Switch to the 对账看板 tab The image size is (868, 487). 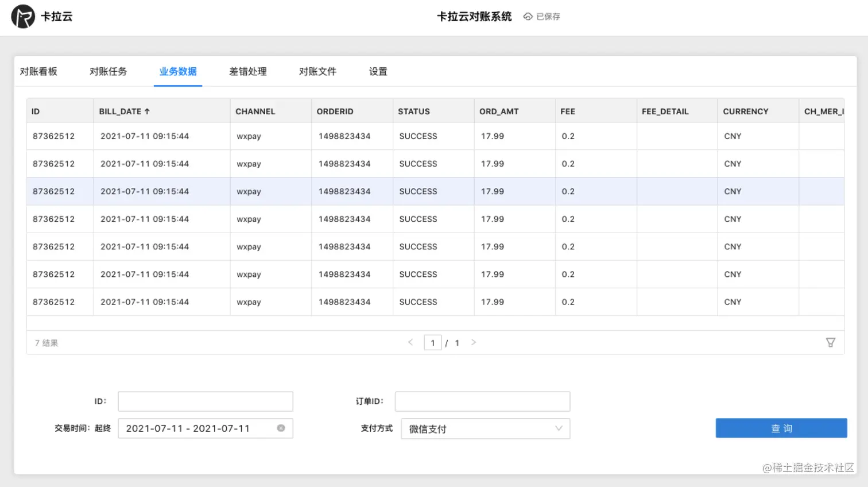pyautogui.click(x=38, y=71)
